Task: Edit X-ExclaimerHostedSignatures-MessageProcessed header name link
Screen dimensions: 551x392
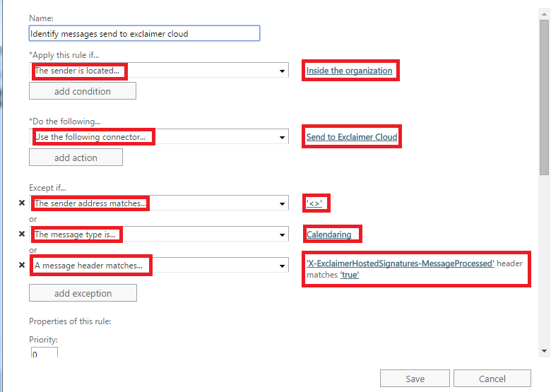Action: click(400, 263)
